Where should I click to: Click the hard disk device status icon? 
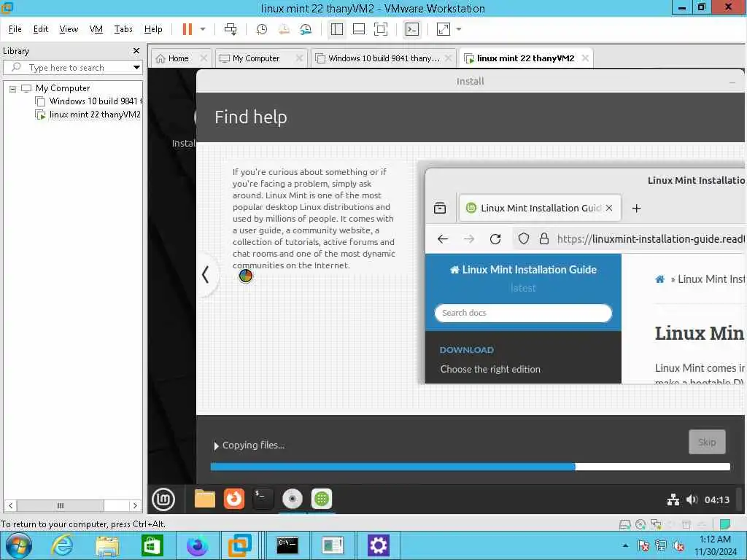(624, 524)
